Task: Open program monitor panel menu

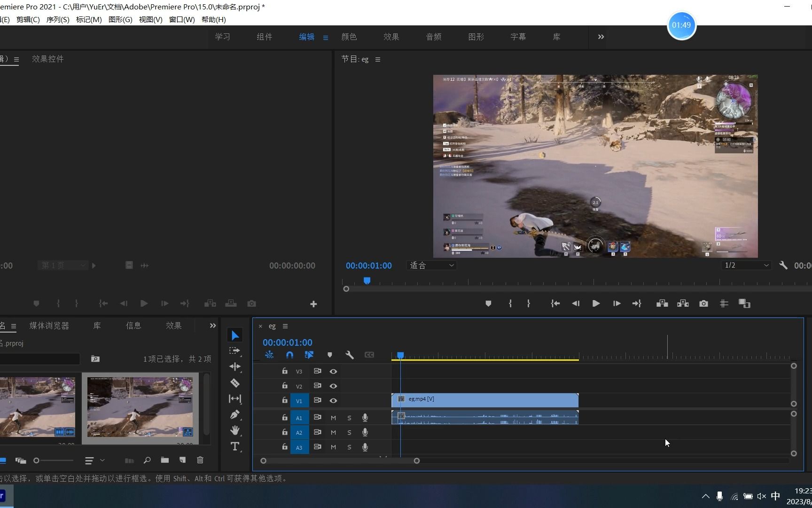Action: pyautogui.click(x=378, y=60)
